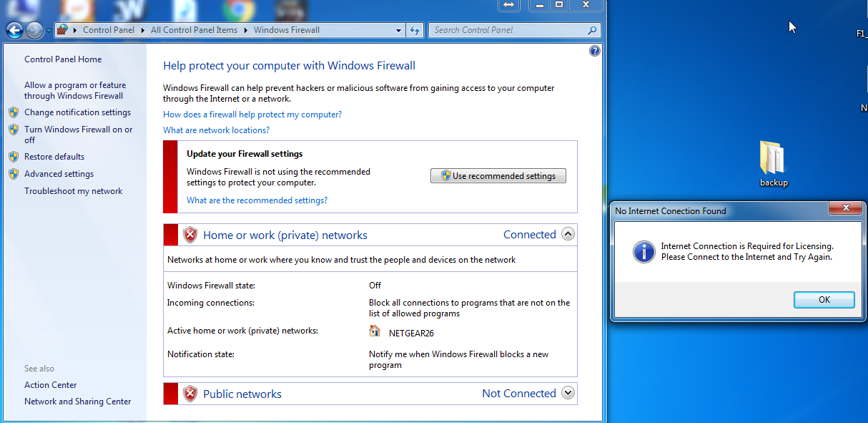The image size is (868, 423).
Task: Open the Recent Pages dropdown beside the Forward arrow
Action: click(x=49, y=31)
